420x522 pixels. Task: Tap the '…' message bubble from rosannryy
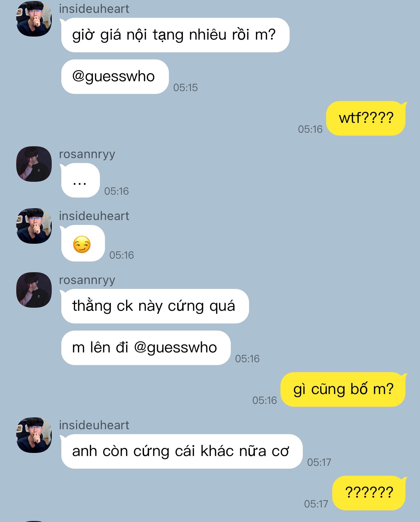coord(80,180)
